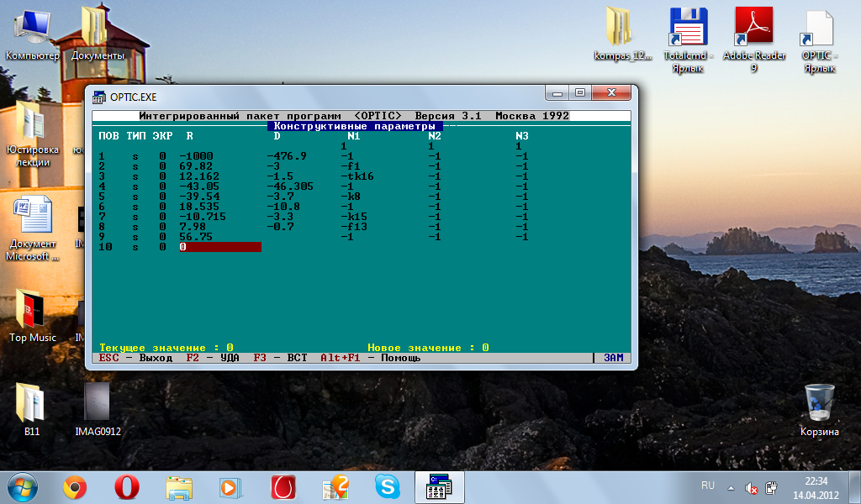The height and width of the screenshot is (504, 861).
Task: Maximize the OPTIC.EXE window
Action: pyautogui.click(x=580, y=92)
